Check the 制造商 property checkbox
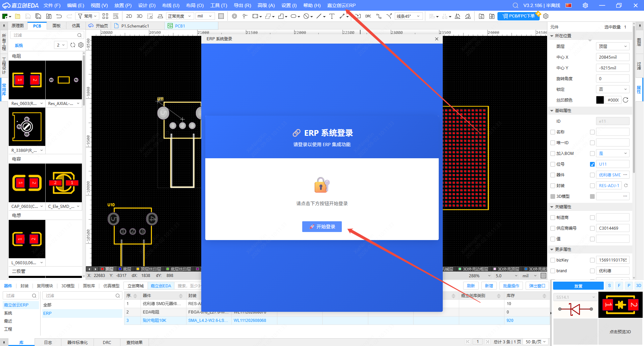This screenshot has height=346, width=644. click(x=553, y=218)
